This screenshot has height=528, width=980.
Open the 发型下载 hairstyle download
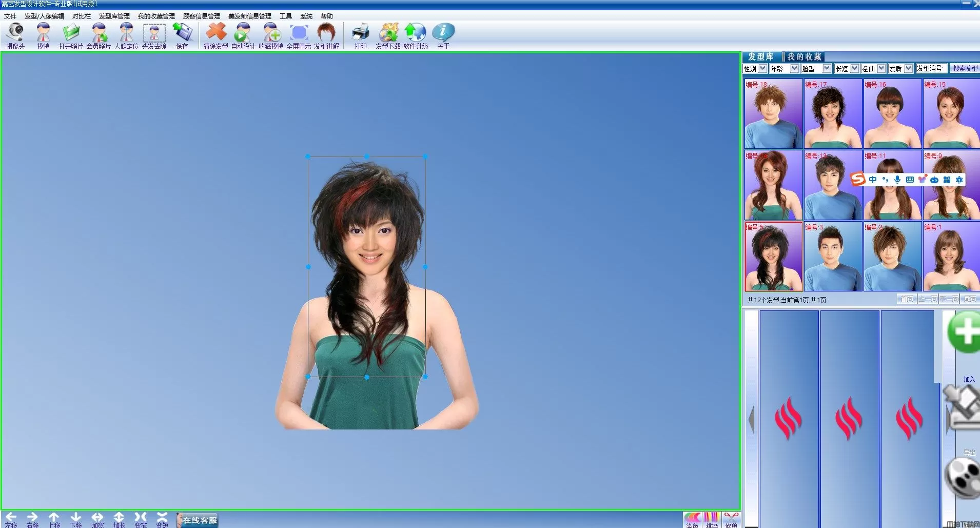coord(388,35)
